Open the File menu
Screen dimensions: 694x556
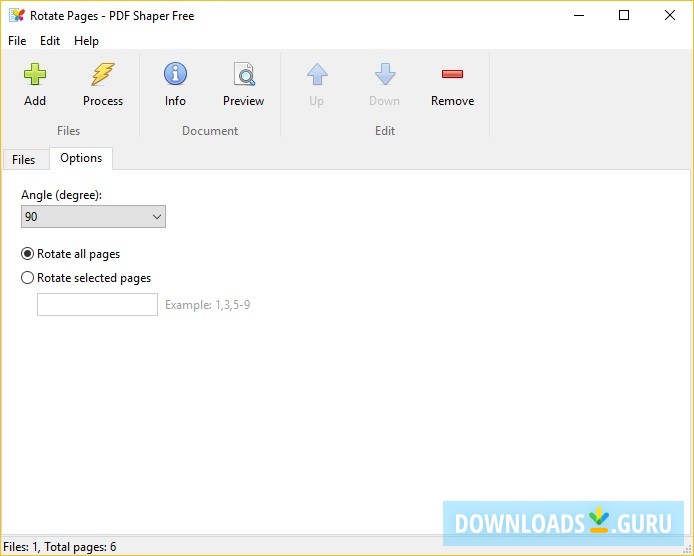coord(17,41)
